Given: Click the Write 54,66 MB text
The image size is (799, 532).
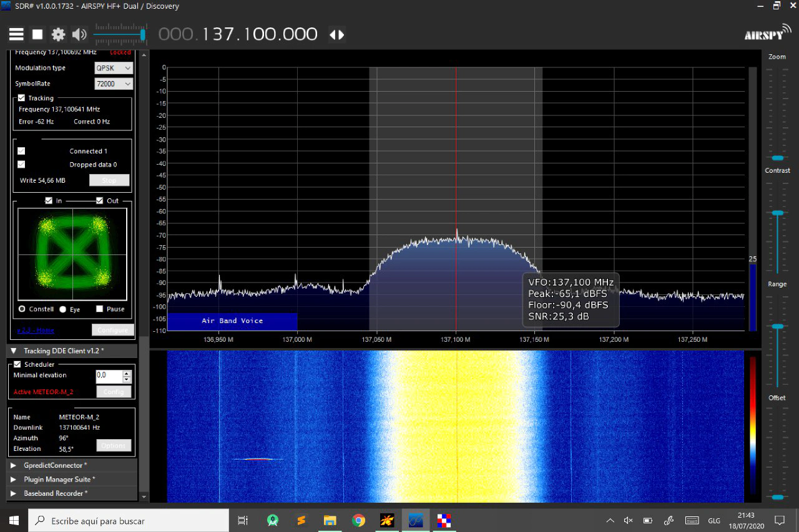Looking at the screenshot, I should (42, 181).
